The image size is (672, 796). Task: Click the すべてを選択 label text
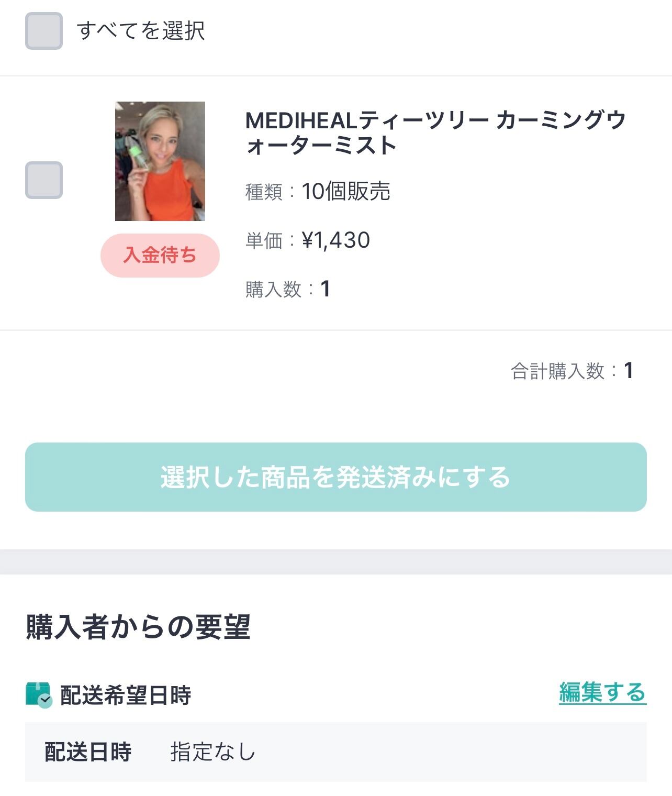140,31
